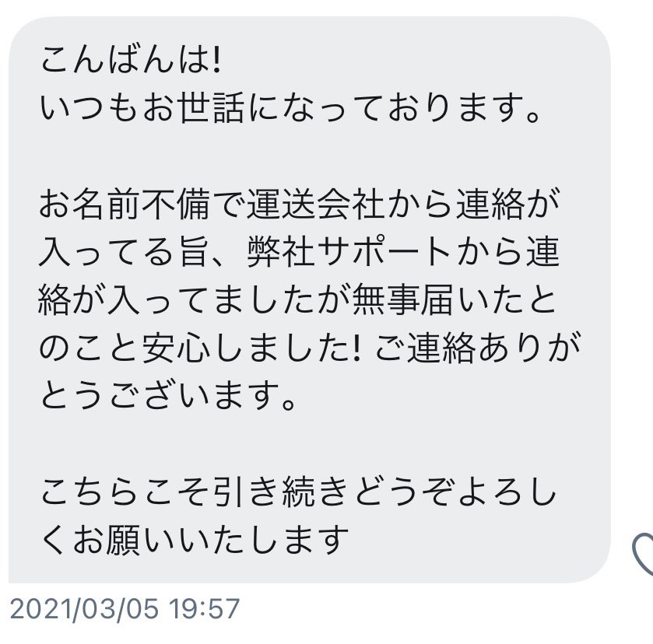The height and width of the screenshot is (644, 653).
Task: Click the line 絡が入ってましたが無事届いたと
Action: [x=298, y=299]
